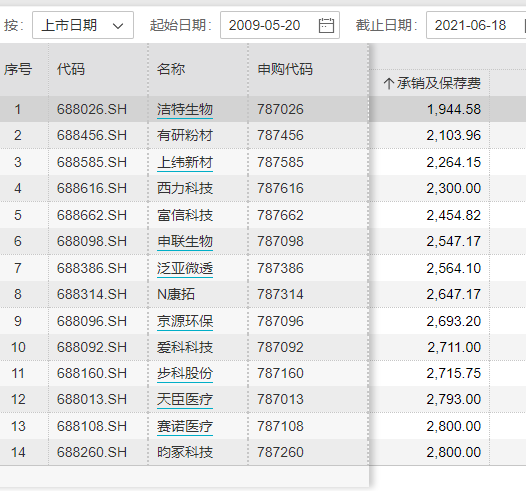Screen dimensions: 526x491
Task: Select code cell 688108.SH
Action: point(92,426)
